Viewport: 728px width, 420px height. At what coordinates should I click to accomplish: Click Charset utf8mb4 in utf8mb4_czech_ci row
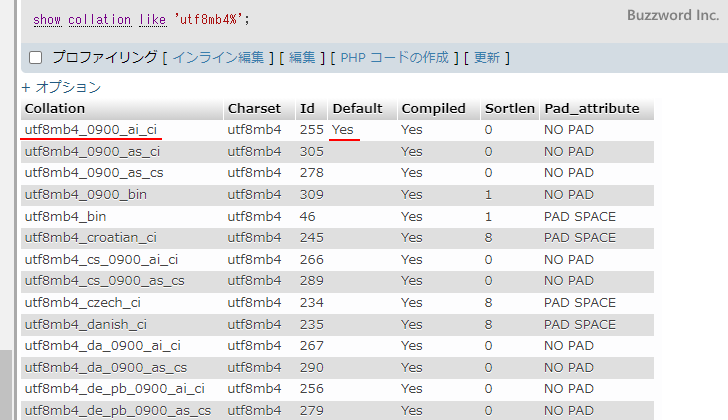254,303
